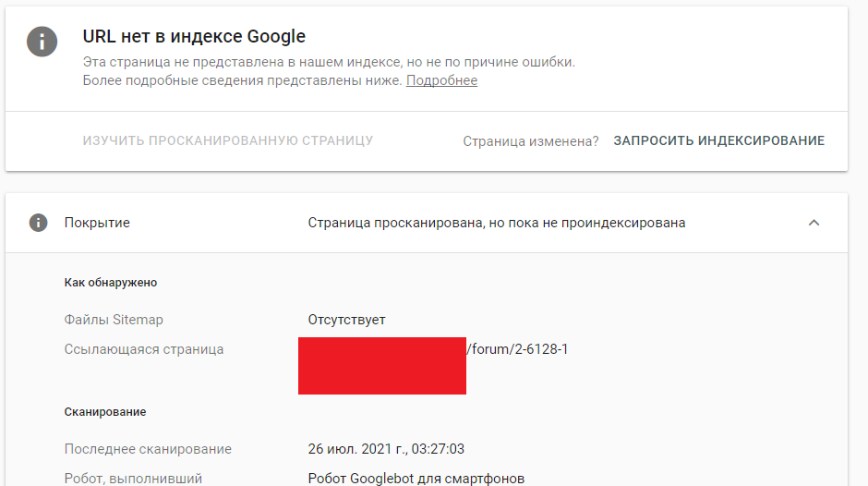Click the Покрытие row label
The height and width of the screenshot is (486, 868).
coord(97,223)
